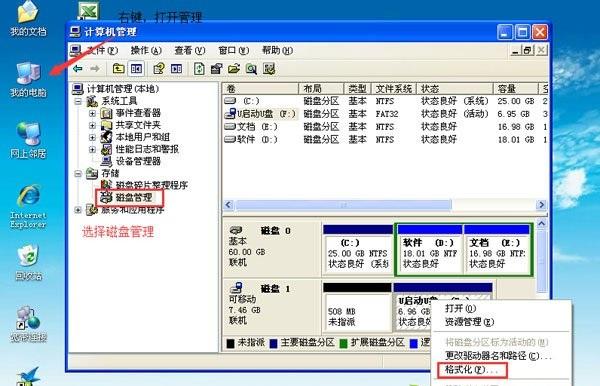Click right arrow of volume list horizontal scrollbar
The width and height of the screenshot is (600, 386).
(x=542, y=205)
